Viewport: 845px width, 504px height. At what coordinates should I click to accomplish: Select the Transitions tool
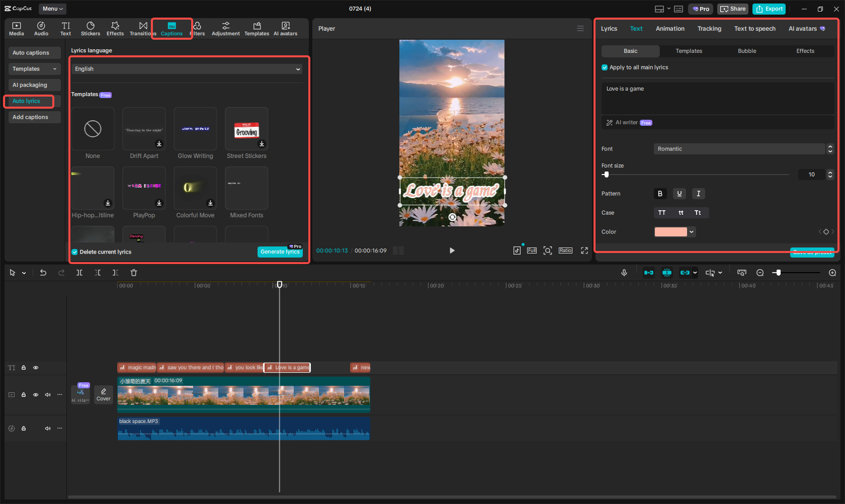142,28
